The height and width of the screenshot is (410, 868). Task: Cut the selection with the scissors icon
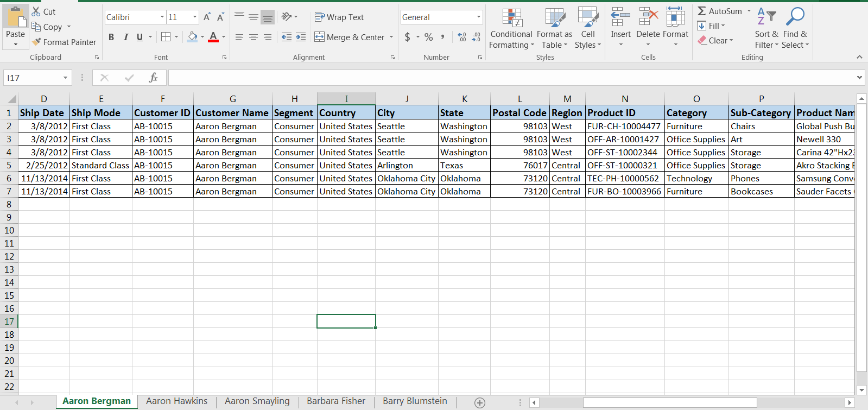pyautogui.click(x=36, y=11)
